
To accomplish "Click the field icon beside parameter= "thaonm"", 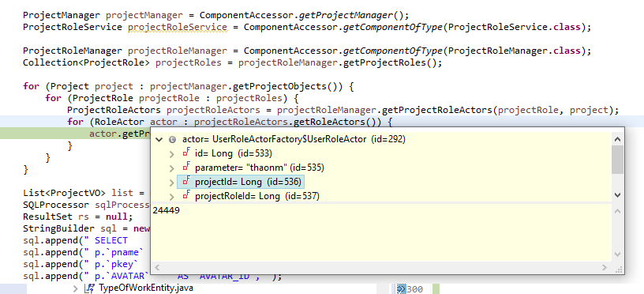I will [186, 168].
